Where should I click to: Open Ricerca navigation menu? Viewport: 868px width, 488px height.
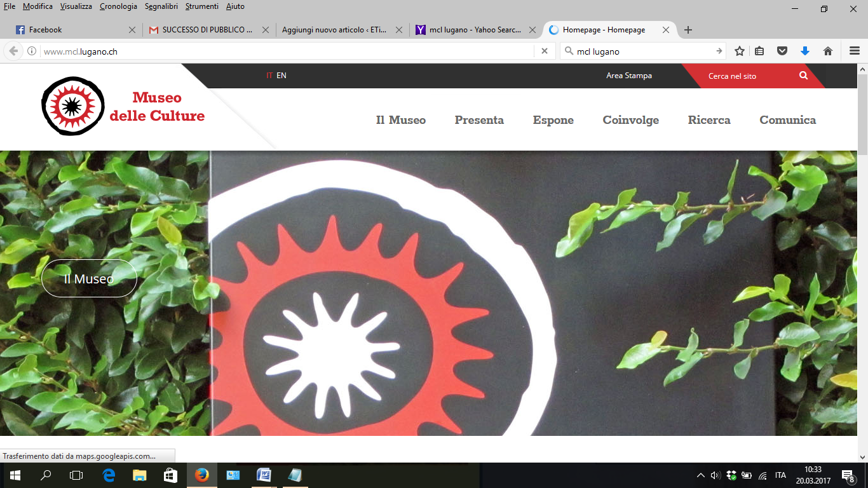(709, 119)
